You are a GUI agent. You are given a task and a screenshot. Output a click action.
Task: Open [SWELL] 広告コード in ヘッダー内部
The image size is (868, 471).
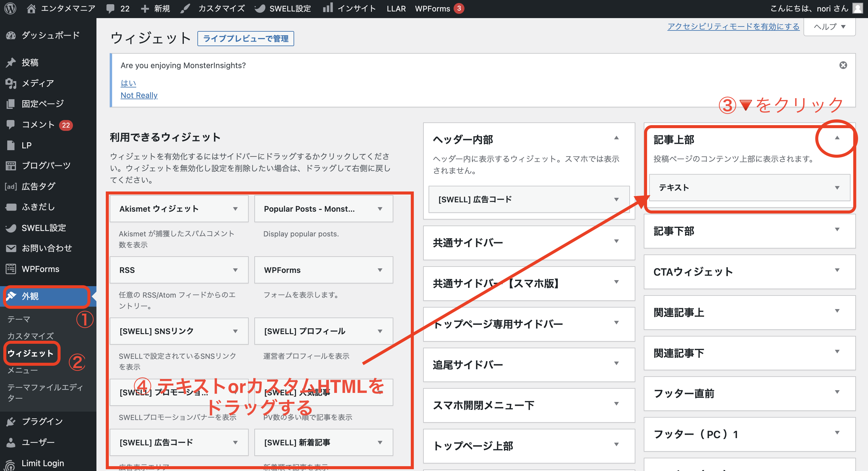point(529,200)
